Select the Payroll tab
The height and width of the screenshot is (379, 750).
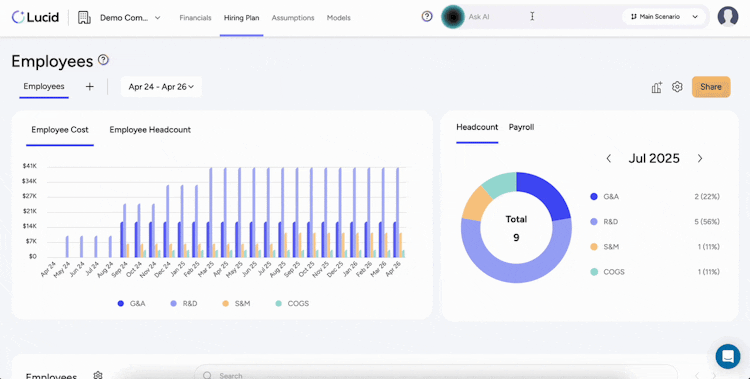tap(521, 127)
